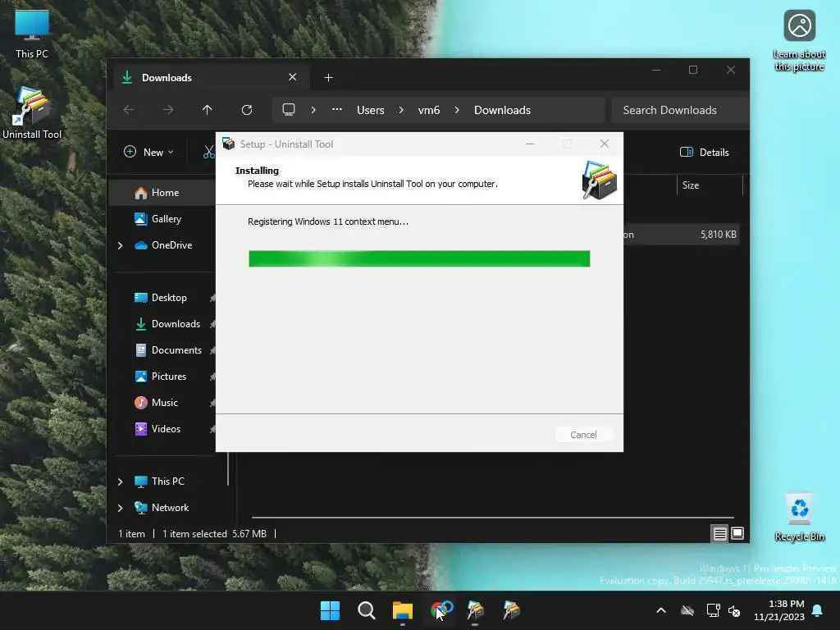The image size is (840, 630).
Task: Open the Recycle Bin desktop icon
Action: 799,517
